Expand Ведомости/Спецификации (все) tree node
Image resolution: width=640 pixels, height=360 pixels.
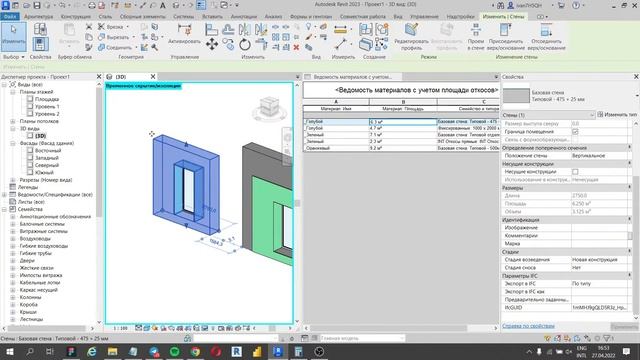pyautogui.click(x=4, y=195)
